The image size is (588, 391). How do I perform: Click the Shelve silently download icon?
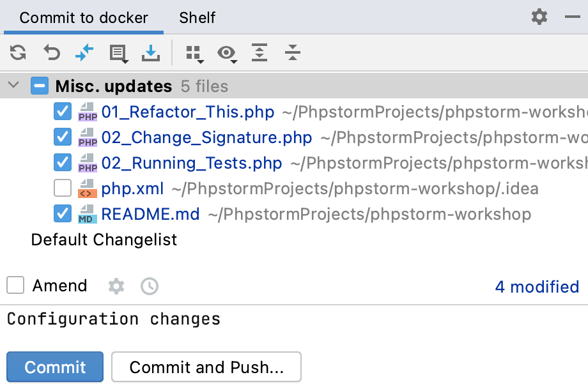[x=151, y=53]
